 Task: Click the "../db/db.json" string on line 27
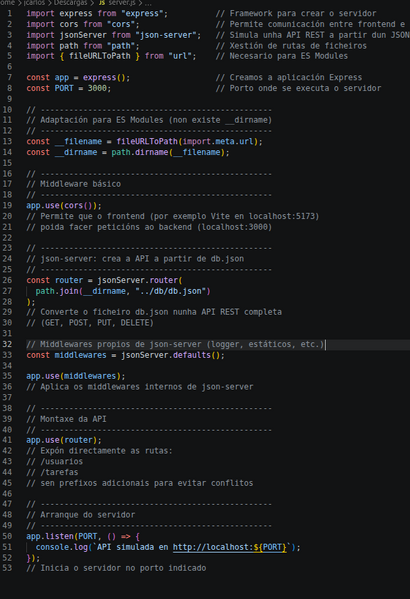170,291
